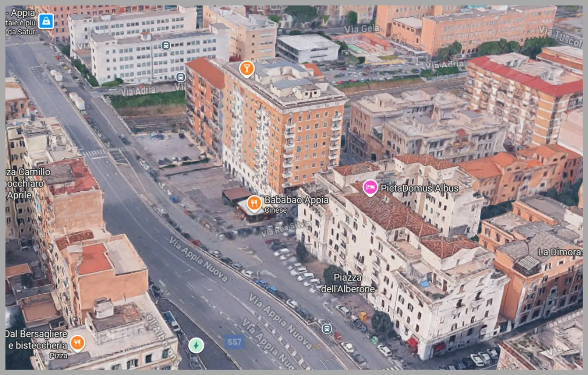
Task: Click the La Dimora place label
Action: pyautogui.click(x=559, y=252)
